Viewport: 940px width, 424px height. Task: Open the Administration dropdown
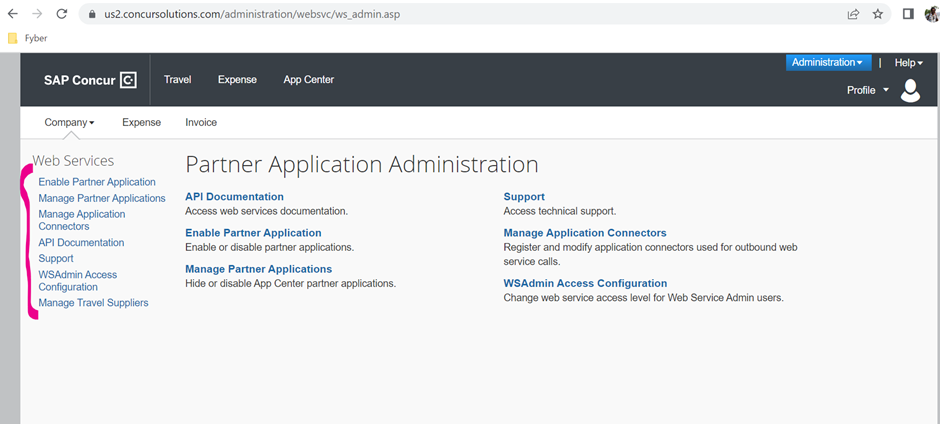point(827,62)
